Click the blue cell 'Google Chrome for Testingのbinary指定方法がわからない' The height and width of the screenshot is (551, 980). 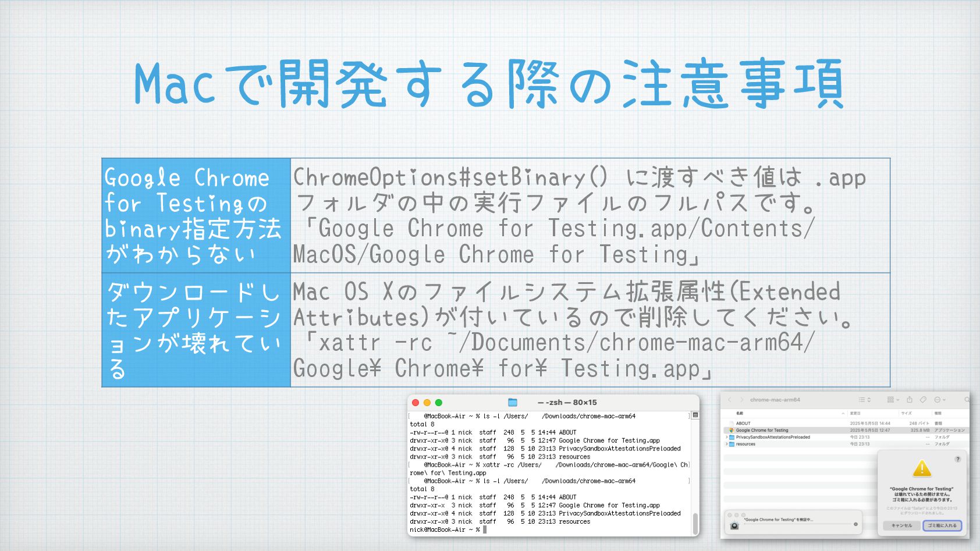coord(196,215)
